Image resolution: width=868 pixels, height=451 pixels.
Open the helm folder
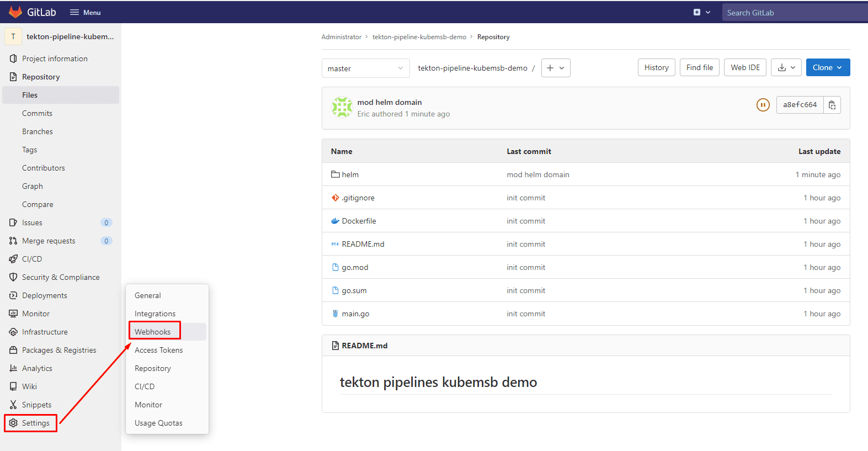point(350,174)
